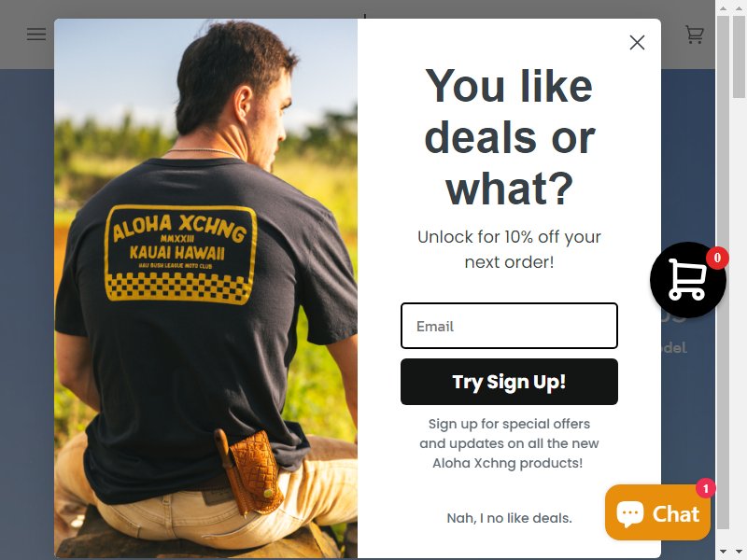The width and height of the screenshot is (747, 560).
Task: Submit with the Try Sign Up! button
Action: point(509,382)
